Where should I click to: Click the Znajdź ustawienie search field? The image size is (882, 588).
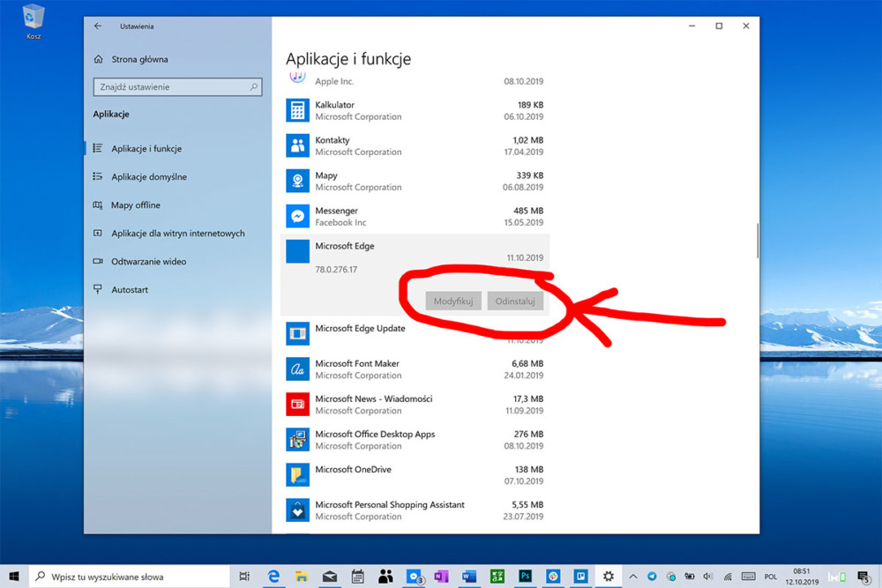177,86
